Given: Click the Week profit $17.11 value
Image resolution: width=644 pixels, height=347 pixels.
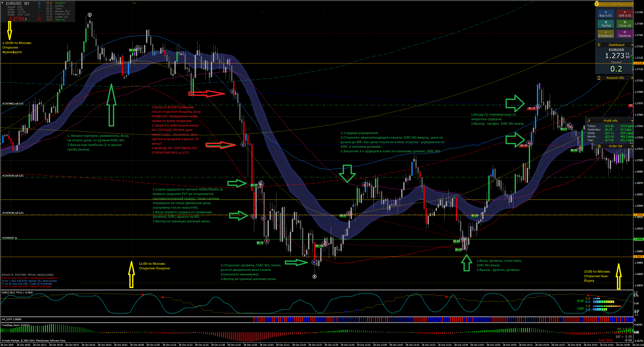Looking at the screenshot, I should click(x=609, y=133).
